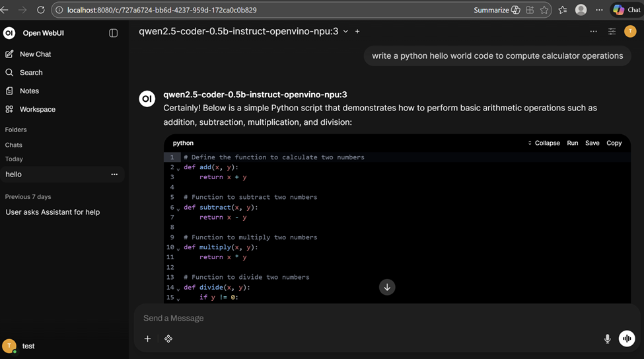
Task: Click the Summarize button in address bar
Action: point(497,10)
